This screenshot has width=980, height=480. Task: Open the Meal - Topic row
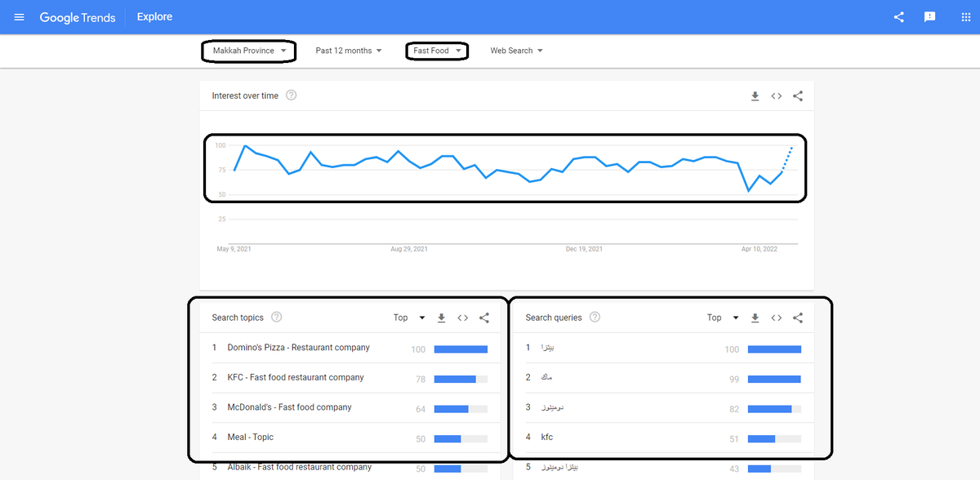pyautogui.click(x=350, y=438)
